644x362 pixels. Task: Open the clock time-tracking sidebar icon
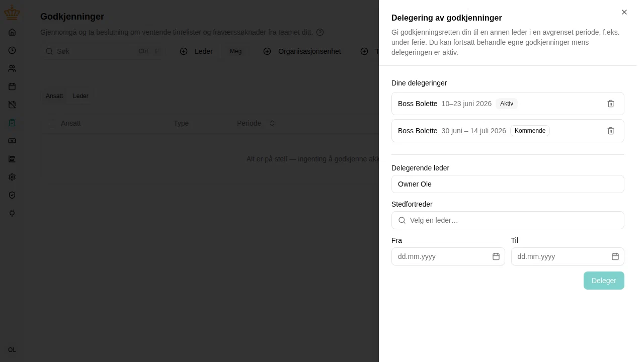pyautogui.click(x=12, y=50)
